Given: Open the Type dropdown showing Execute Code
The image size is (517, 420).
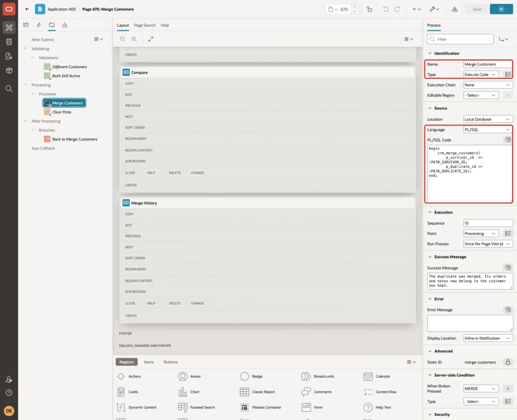Looking at the screenshot, I should [x=481, y=75].
